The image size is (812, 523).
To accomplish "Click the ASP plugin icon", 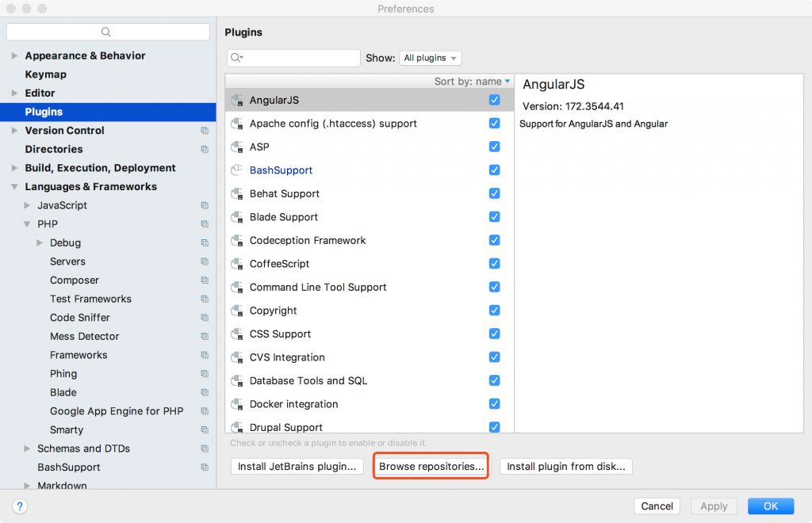I will (x=237, y=147).
